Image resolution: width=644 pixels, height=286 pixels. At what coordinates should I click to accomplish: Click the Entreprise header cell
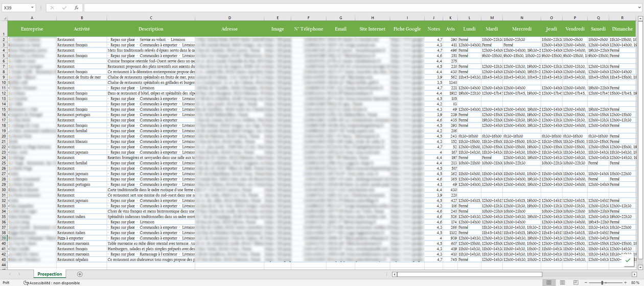point(32,29)
